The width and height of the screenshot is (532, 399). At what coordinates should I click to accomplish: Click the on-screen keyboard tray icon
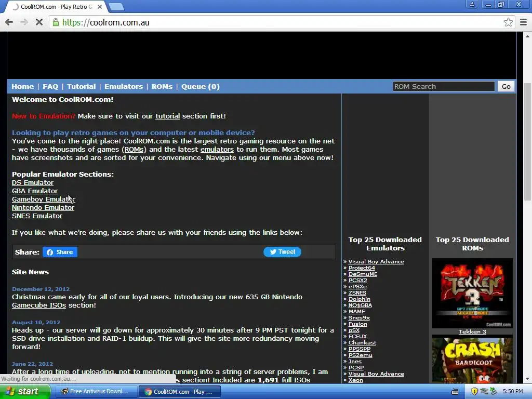pos(455,392)
